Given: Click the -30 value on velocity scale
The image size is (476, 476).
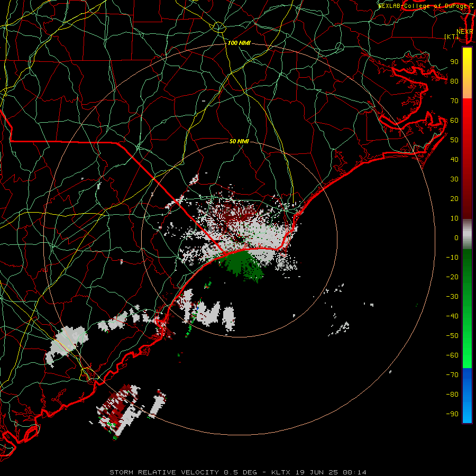Looking at the screenshot, I should click(452, 297).
